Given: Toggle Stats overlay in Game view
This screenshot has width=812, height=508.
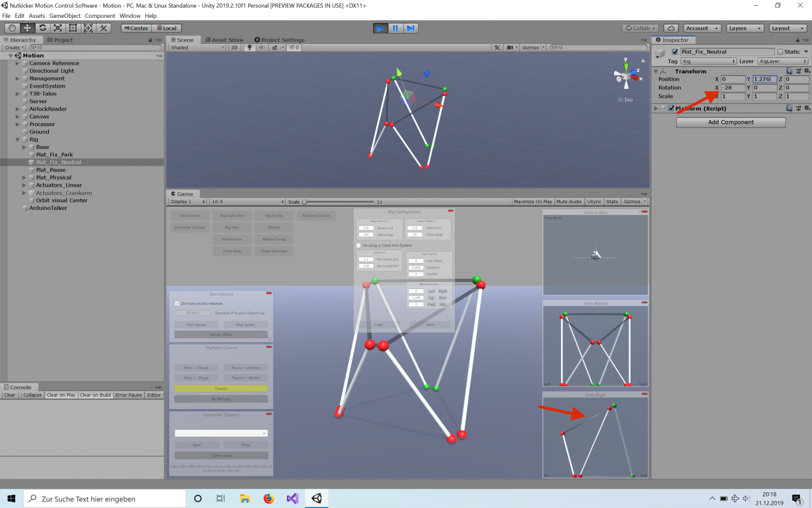Looking at the screenshot, I should 612,202.
